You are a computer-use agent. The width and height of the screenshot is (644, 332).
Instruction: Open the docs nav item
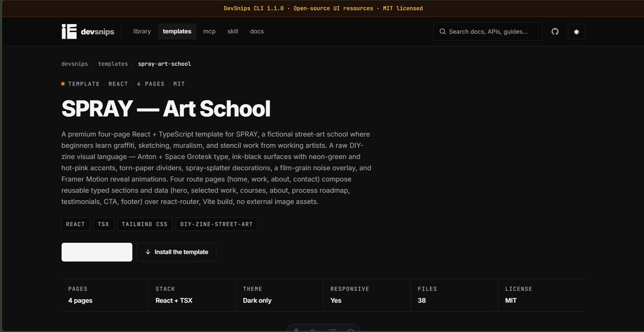(x=257, y=31)
